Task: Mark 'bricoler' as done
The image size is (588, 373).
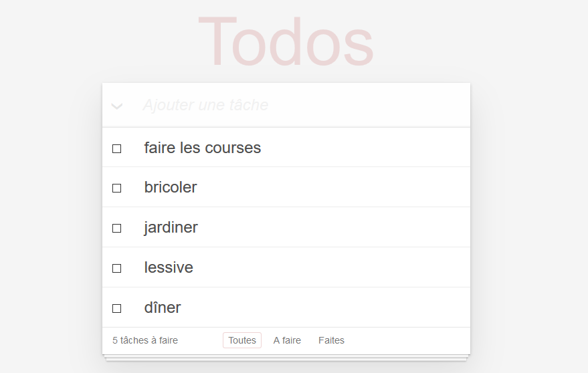Action: click(x=116, y=189)
